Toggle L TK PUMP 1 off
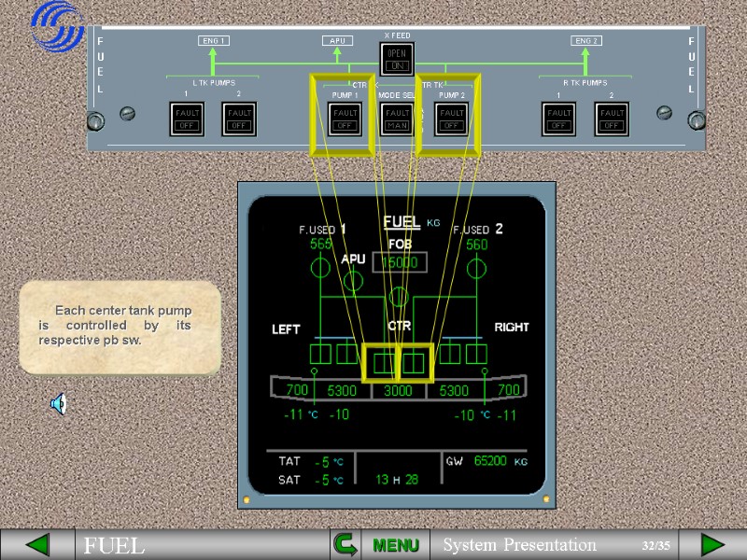This screenshot has height=560, width=747. click(x=186, y=119)
